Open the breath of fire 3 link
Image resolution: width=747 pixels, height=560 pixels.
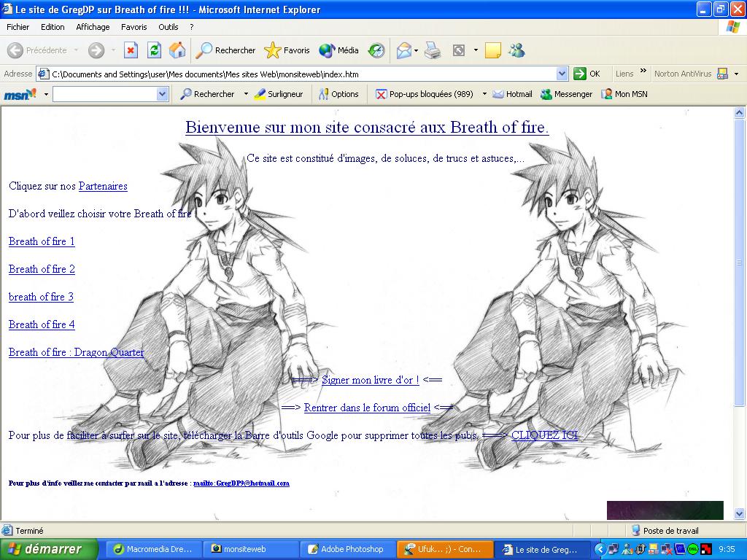tap(41, 297)
